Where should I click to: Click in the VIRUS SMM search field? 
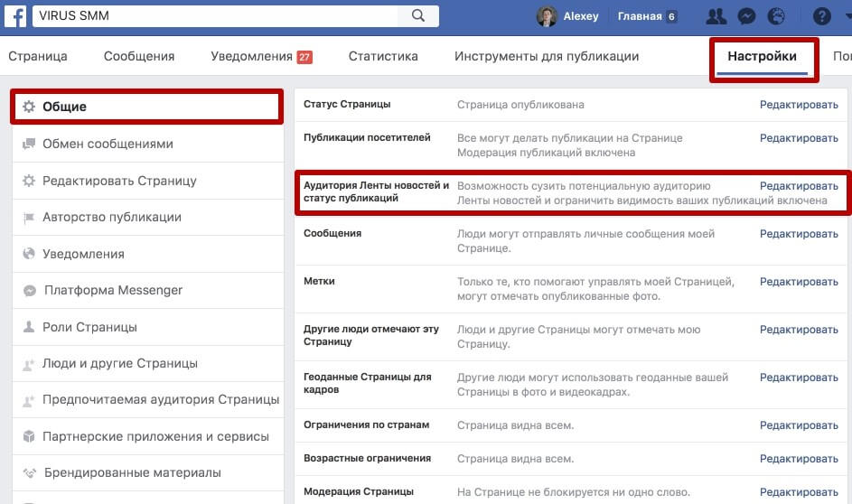coord(215,15)
